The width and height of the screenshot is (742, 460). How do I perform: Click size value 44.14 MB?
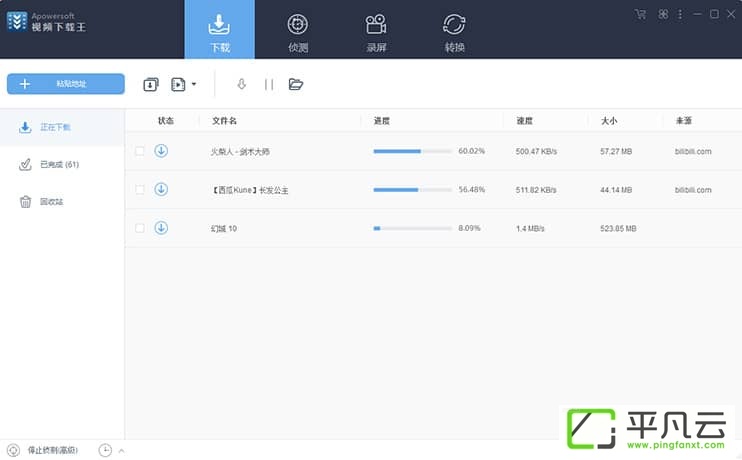(616, 190)
